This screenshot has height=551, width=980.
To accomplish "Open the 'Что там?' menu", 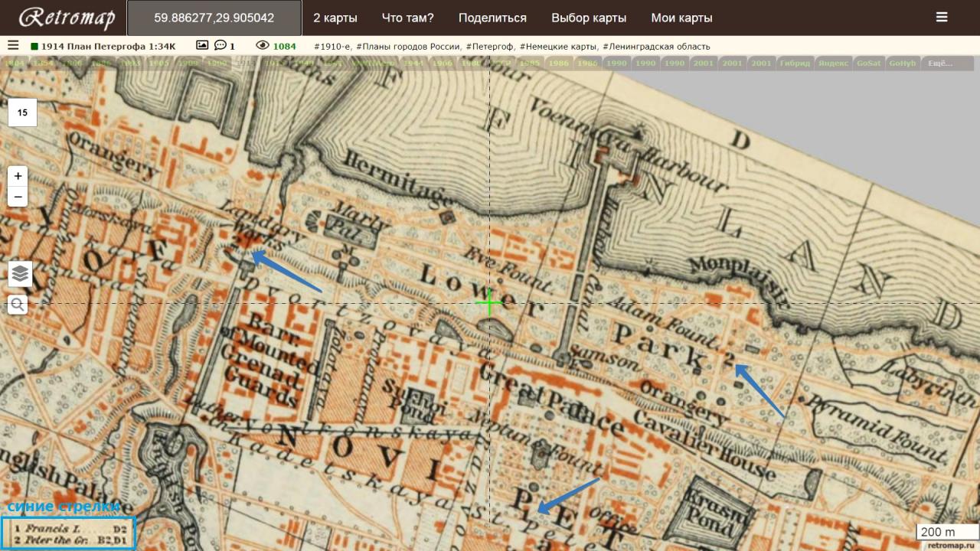I will pos(407,18).
